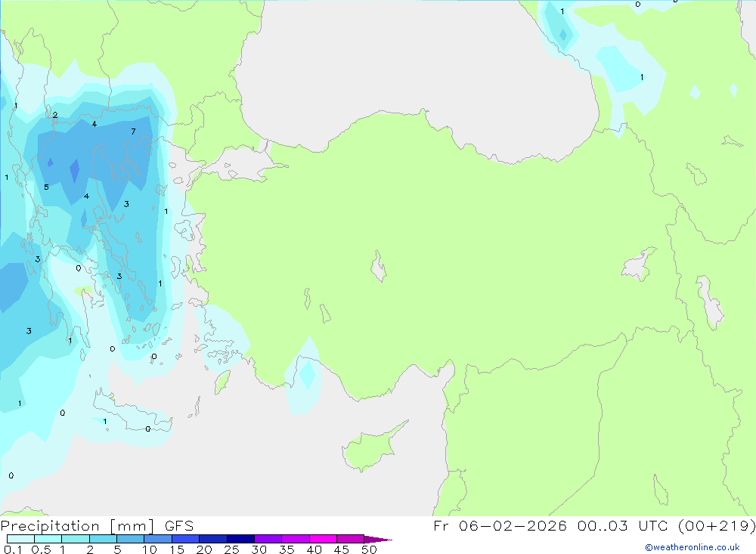Click the island of Cyprus on map
This screenshot has width=756, height=554.
(x=370, y=450)
